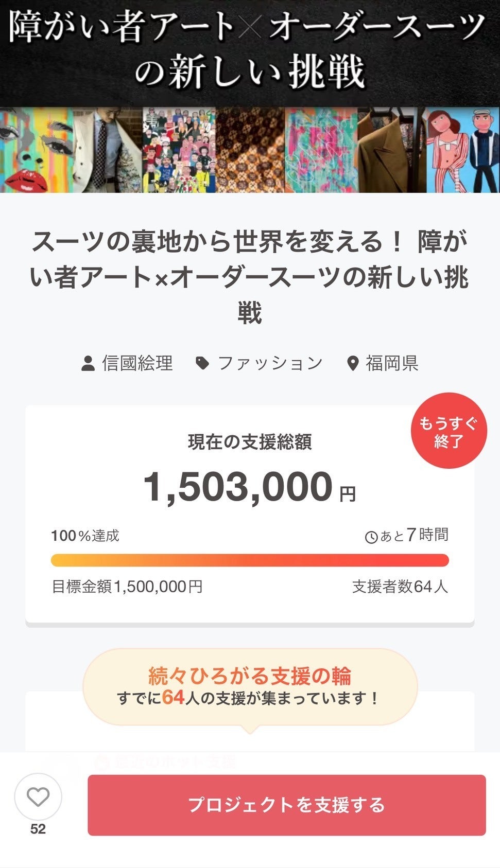Click the 支援者数64人 supporter count
This screenshot has width=500, height=868.
click(400, 587)
